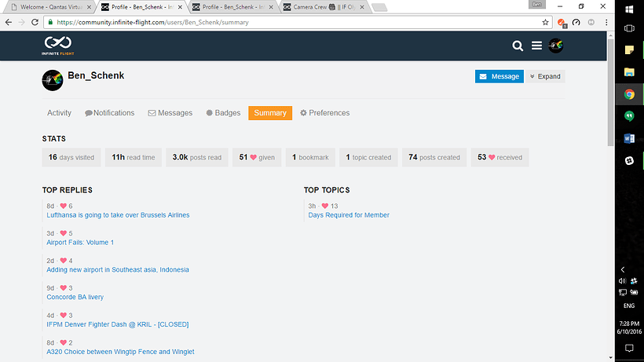644x362 pixels.
Task: Click the 51 hearts given stat
Action: pos(257,157)
